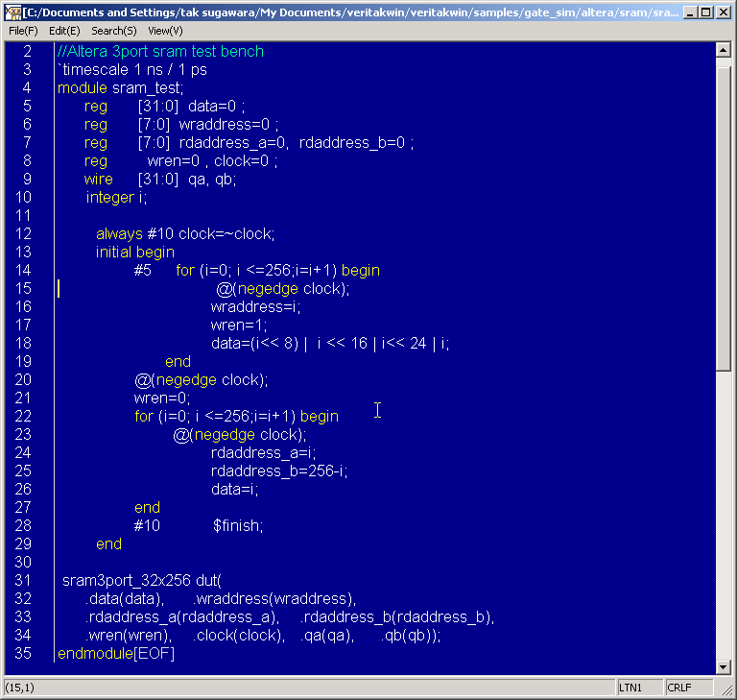737x700 pixels.
Task: Click the '//Altera 3port sram test bench' comment
Action: point(159,51)
